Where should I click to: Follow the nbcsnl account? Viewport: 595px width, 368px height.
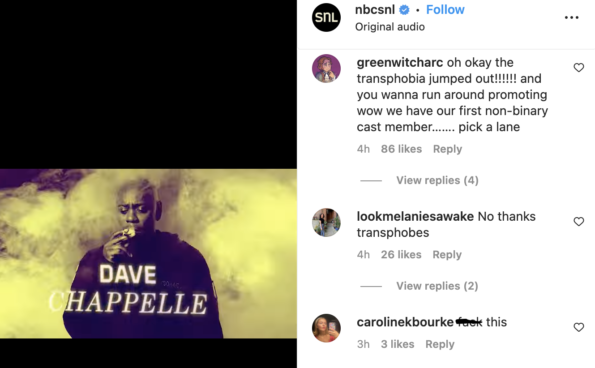445,9
